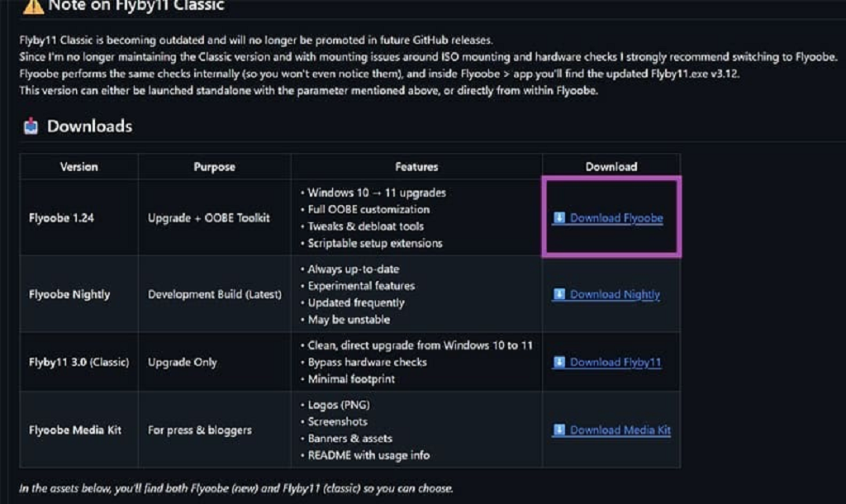Select the Flyby11 3.0 (Classic) version cell
The height and width of the screenshot is (504, 846).
[x=77, y=362]
